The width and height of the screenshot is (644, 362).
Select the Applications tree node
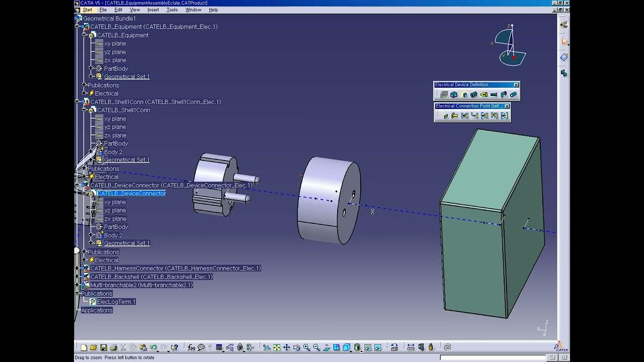[x=97, y=310]
